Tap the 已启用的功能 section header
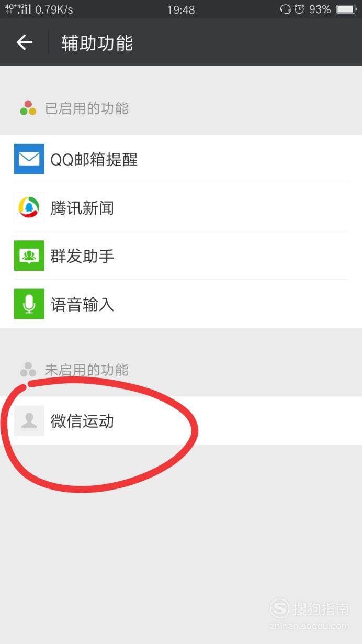Viewport: 362px width, 644px height. [x=86, y=108]
